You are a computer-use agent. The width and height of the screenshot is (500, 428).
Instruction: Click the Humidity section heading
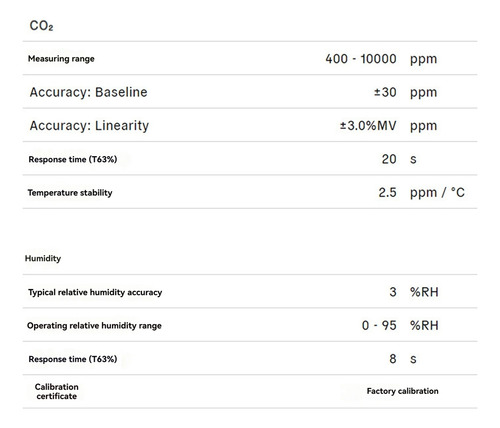(43, 258)
